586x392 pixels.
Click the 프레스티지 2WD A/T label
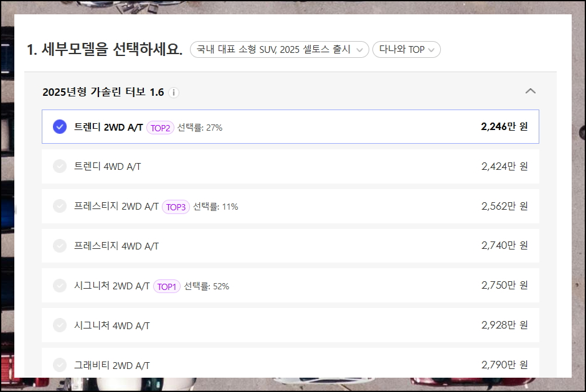pyautogui.click(x=116, y=207)
